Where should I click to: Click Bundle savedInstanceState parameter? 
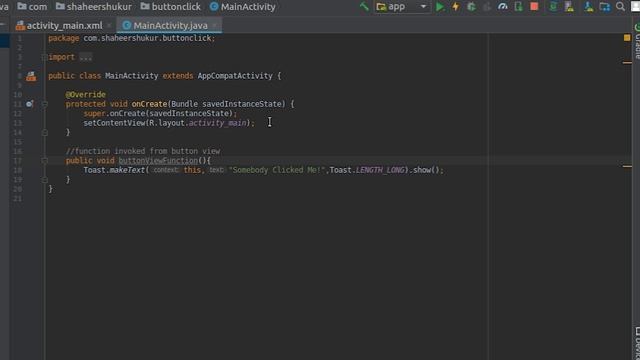(228, 104)
